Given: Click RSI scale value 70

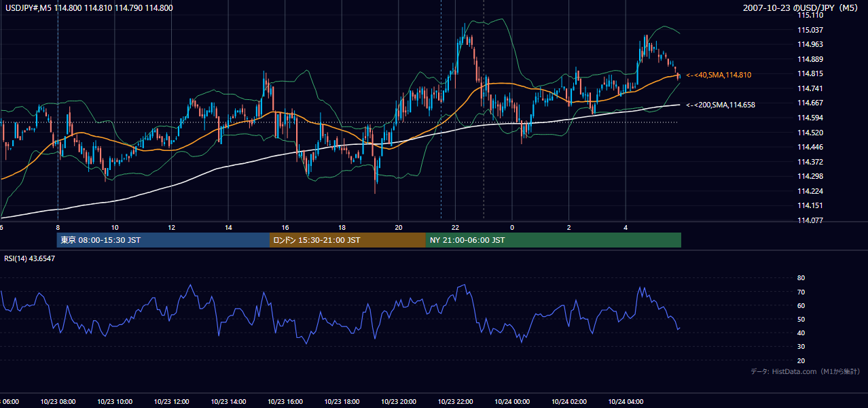Looking at the screenshot, I should (801, 292).
